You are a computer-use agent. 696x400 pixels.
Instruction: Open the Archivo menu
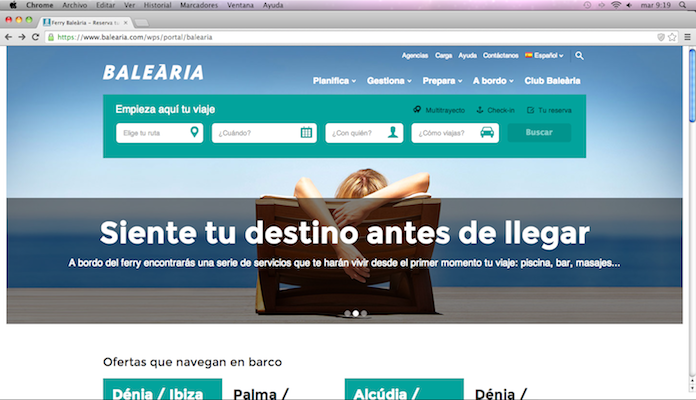75,5
